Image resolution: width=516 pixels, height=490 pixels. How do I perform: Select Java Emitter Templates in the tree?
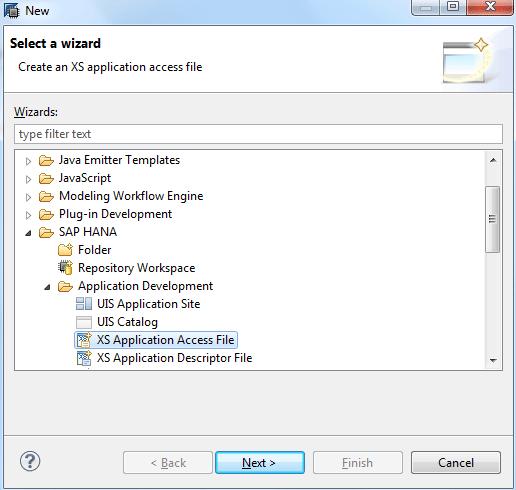tap(119, 160)
